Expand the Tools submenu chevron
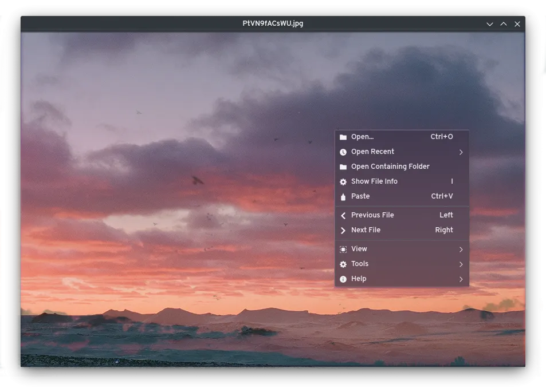 pyautogui.click(x=461, y=264)
